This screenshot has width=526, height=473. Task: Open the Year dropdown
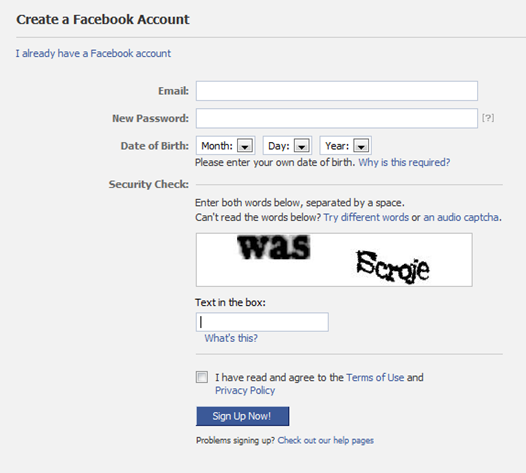click(x=346, y=146)
